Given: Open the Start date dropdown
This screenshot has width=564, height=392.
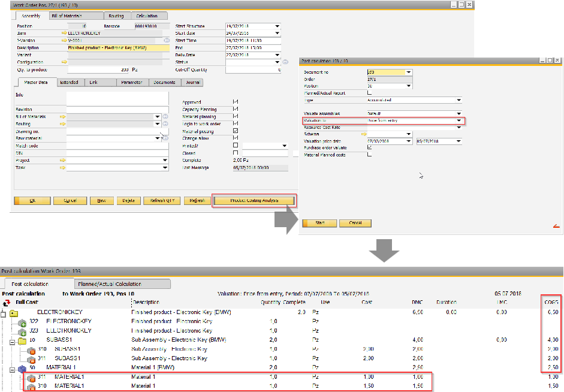Looking at the screenshot, I should tap(277, 33).
